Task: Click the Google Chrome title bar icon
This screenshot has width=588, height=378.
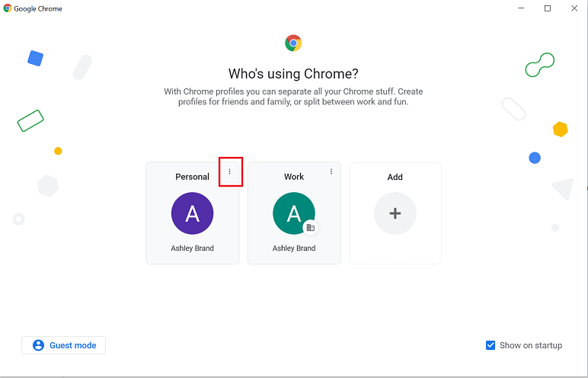Action: pyautogui.click(x=8, y=8)
